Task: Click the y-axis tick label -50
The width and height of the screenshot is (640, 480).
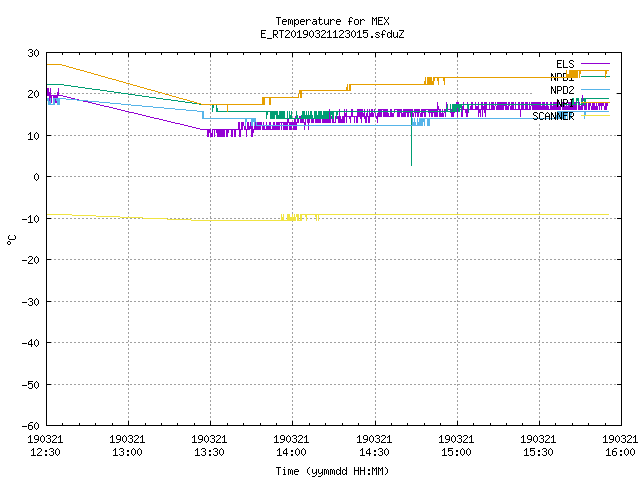Action: point(31,385)
